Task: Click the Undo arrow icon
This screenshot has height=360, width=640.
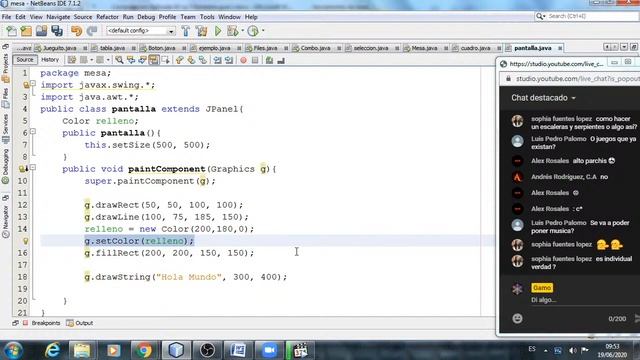Action: click(x=76, y=31)
